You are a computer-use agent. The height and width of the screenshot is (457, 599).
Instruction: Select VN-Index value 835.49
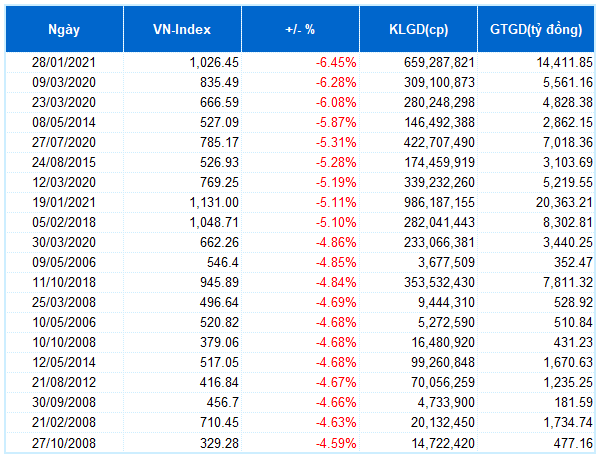(x=219, y=83)
